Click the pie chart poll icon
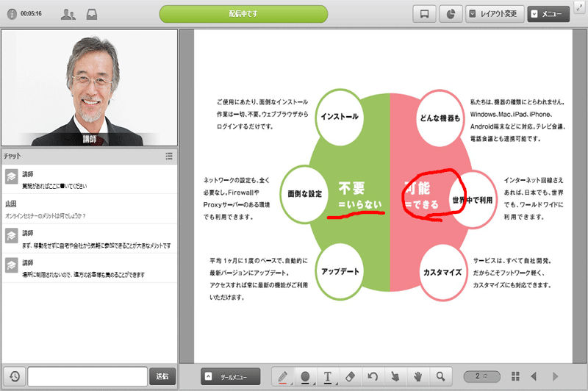This screenshot has width=588, height=391. (450, 14)
